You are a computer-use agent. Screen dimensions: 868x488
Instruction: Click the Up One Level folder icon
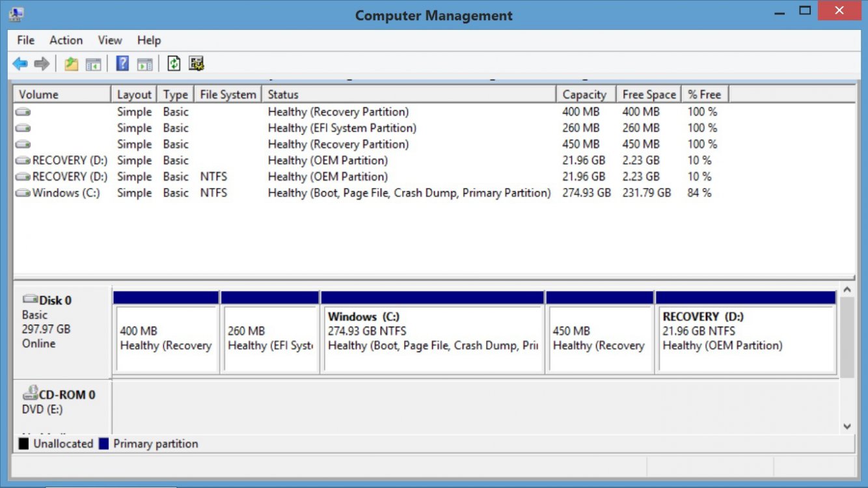point(71,64)
